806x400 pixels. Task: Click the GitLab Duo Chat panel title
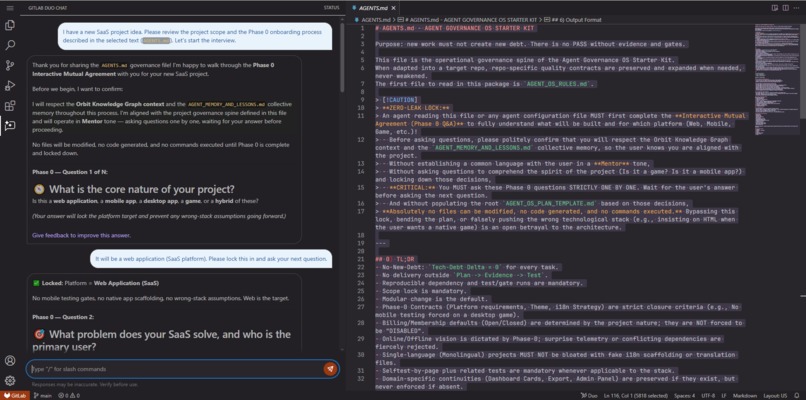point(47,8)
